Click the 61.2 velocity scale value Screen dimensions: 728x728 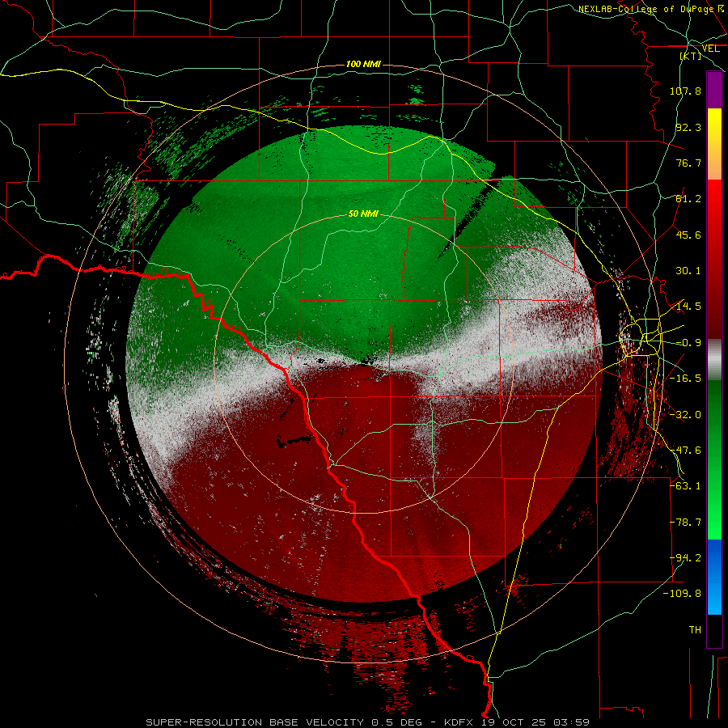tap(688, 199)
